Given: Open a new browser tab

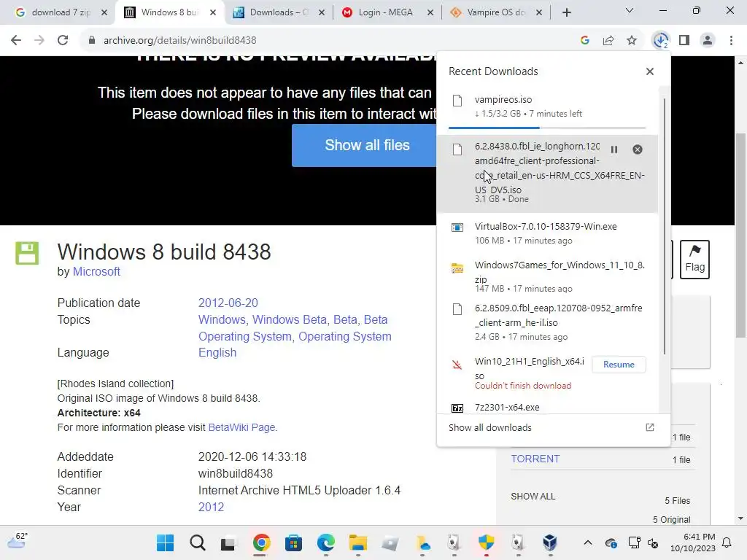Looking at the screenshot, I should click(566, 12).
